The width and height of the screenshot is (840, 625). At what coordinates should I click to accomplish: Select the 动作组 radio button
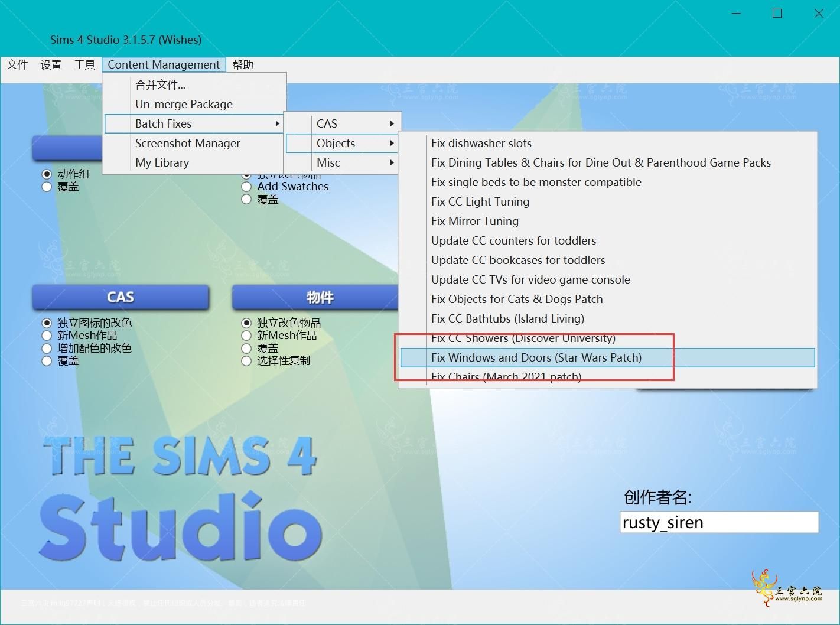[47, 174]
